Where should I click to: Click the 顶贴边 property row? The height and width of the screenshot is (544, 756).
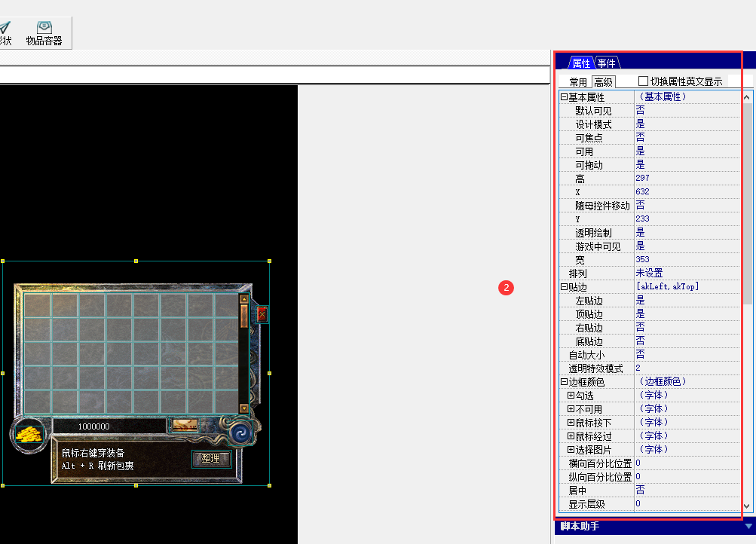[x=650, y=313]
